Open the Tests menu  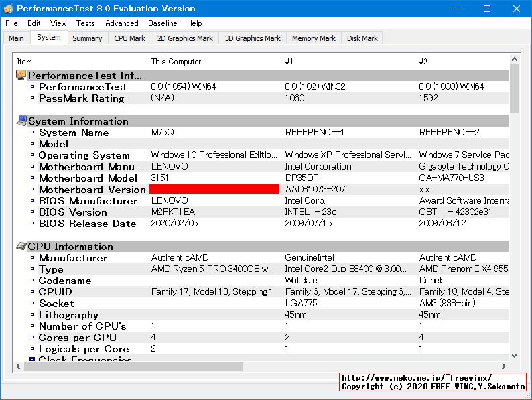(x=86, y=23)
